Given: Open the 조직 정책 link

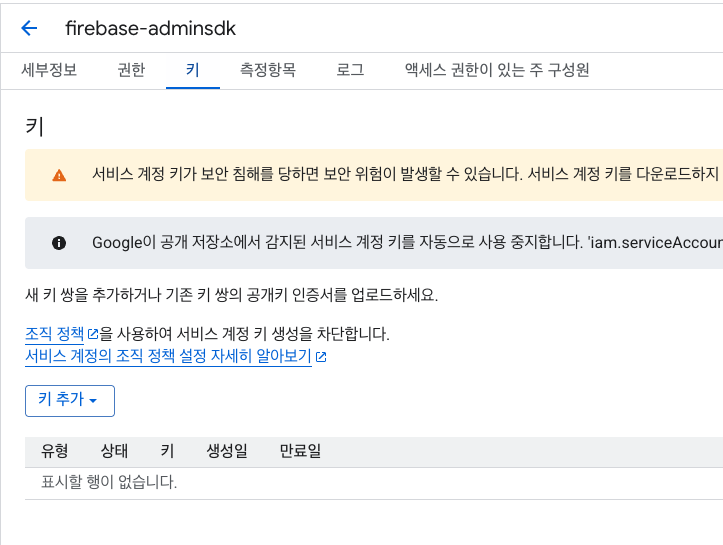Looking at the screenshot, I should coord(54,333).
